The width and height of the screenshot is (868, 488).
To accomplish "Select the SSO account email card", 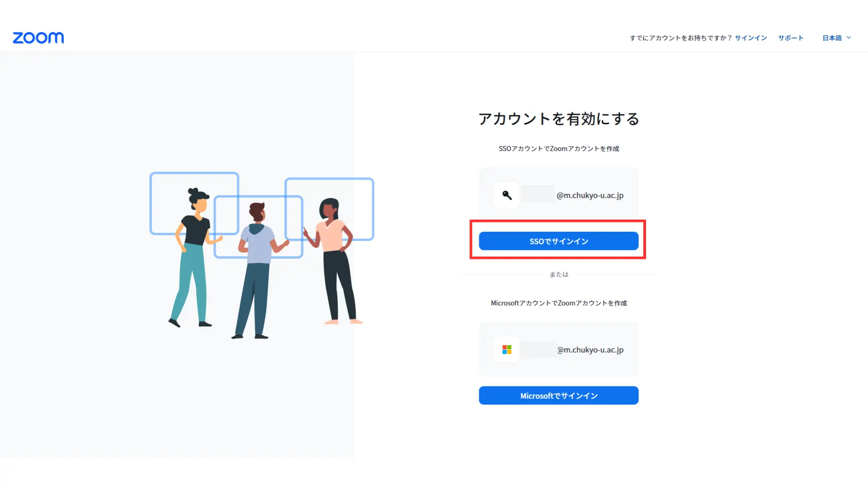I will tap(558, 195).
